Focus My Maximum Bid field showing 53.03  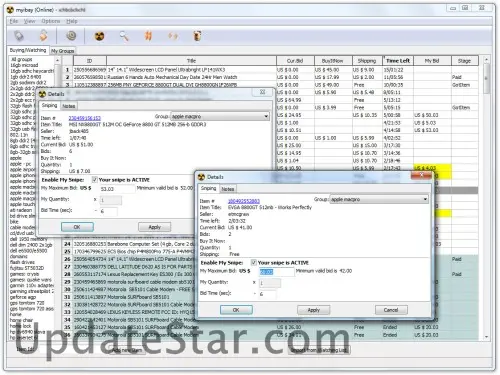117,189
